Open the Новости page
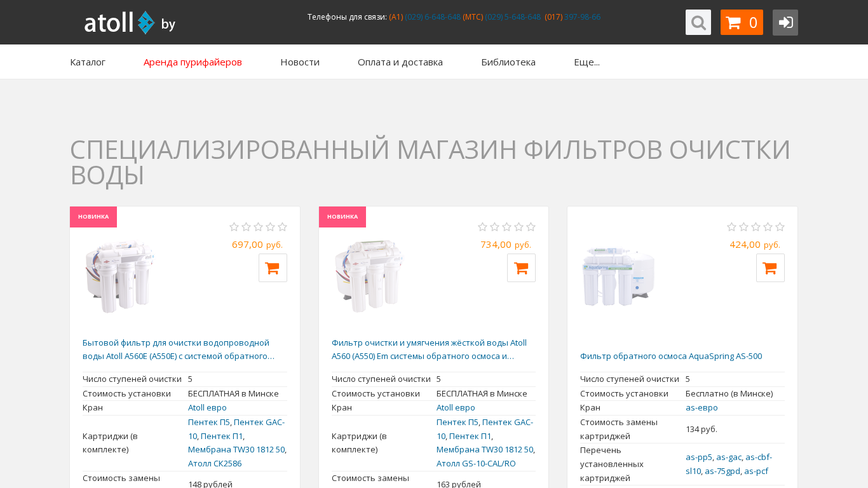Viewport: 868px width, 488px height. coord(300,62)
